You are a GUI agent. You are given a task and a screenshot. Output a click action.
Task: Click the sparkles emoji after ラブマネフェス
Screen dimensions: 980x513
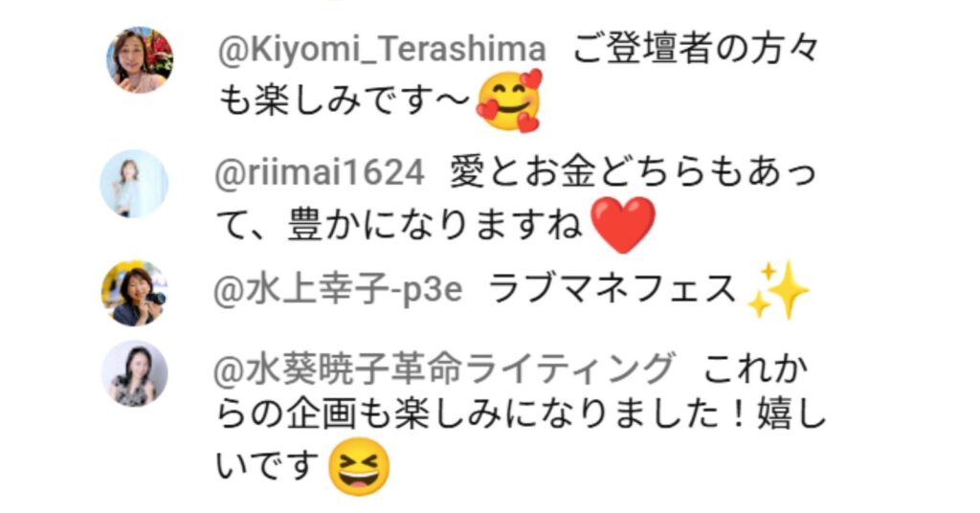(x=779, y=290)
